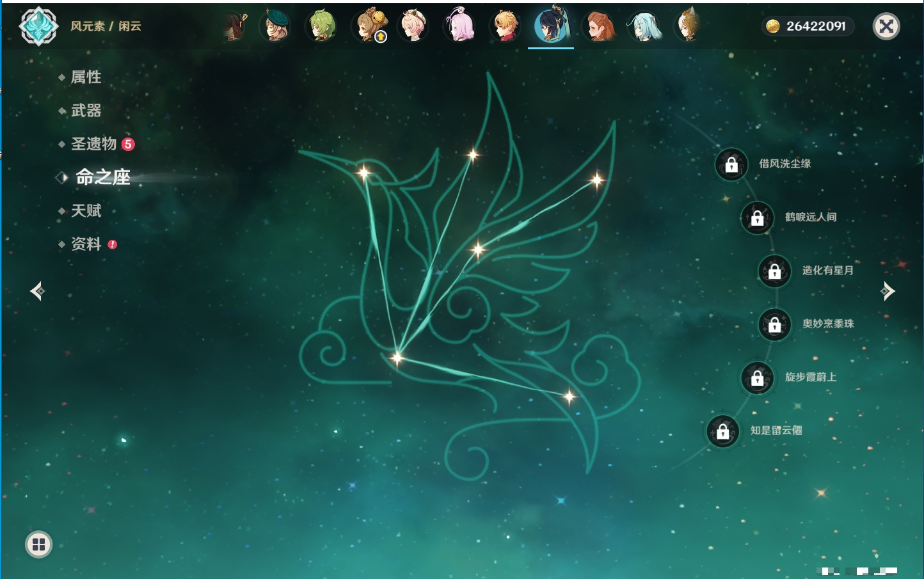Open the locked 旋步霞蔚上 constellation node
The image size is (924, 579).
(757, 378)
